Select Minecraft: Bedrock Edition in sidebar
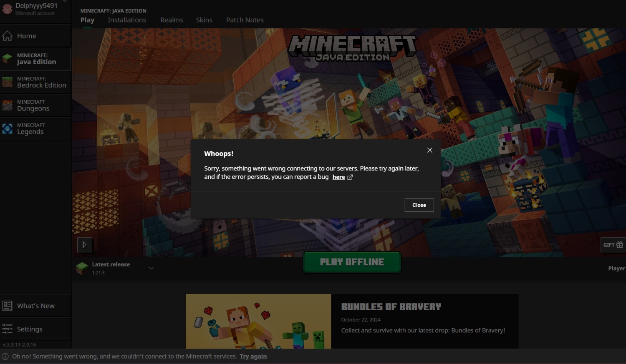The height and width of the screenshot is (364, 626). 35,82
